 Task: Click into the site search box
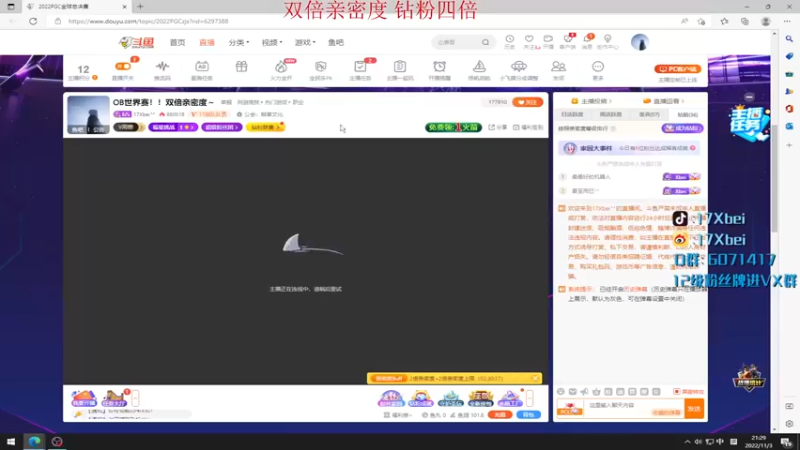[457, 42]
